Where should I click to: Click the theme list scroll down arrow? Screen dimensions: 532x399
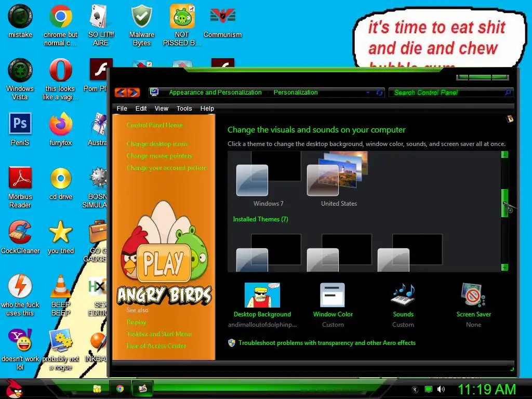pos(504,268)
